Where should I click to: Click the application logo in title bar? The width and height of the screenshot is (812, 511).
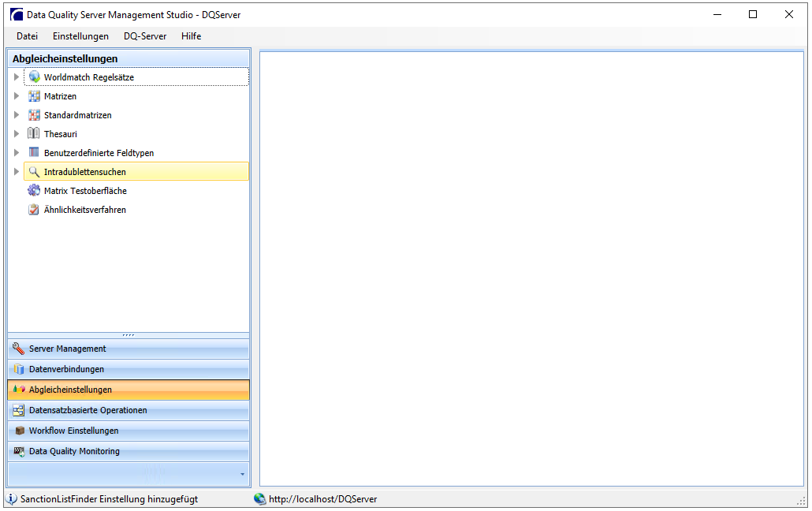tap(17, 14)
